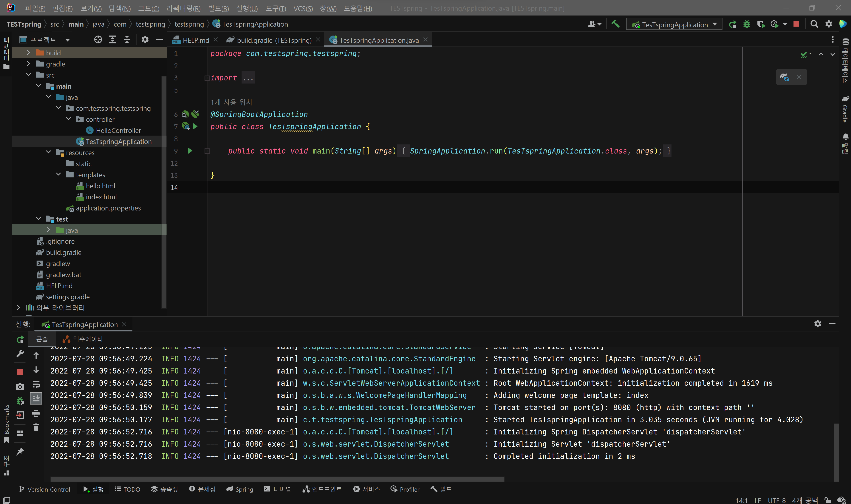Click the Debug bug icon in toolbar

pyautogui.click(x=746, y=24)
